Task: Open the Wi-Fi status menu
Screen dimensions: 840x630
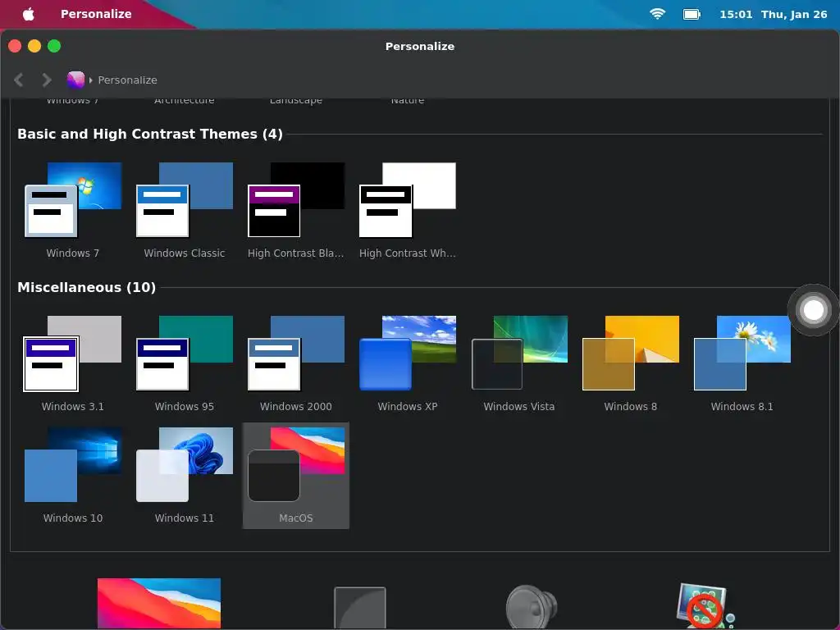Action: 657,14
